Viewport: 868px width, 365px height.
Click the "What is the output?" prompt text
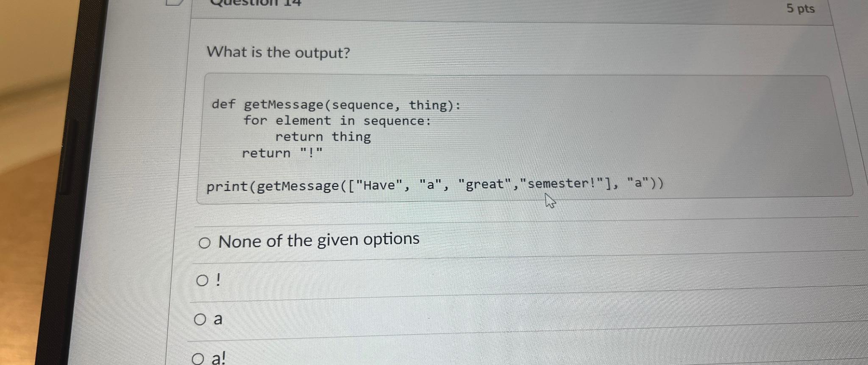[x=276, y=52]
